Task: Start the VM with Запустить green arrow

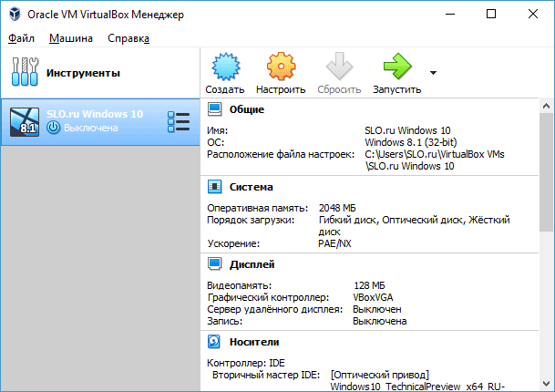Action: tap(397, 66)
